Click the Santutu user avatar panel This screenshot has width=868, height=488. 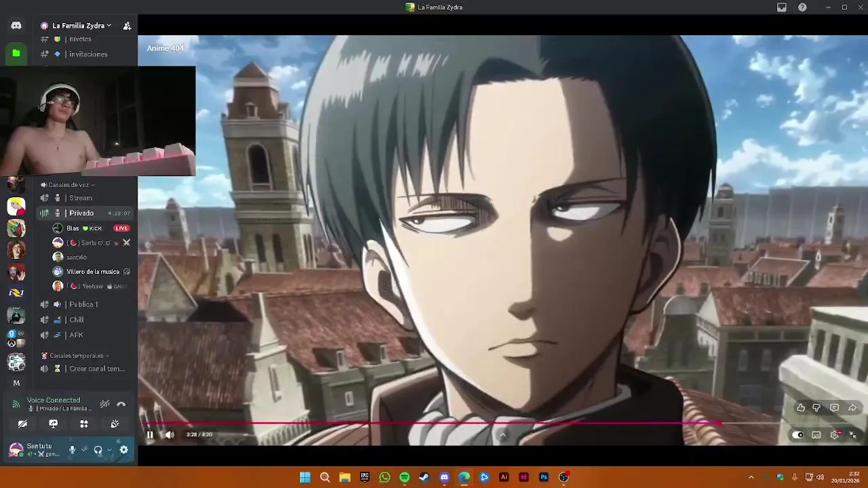[x=34, y=449]
